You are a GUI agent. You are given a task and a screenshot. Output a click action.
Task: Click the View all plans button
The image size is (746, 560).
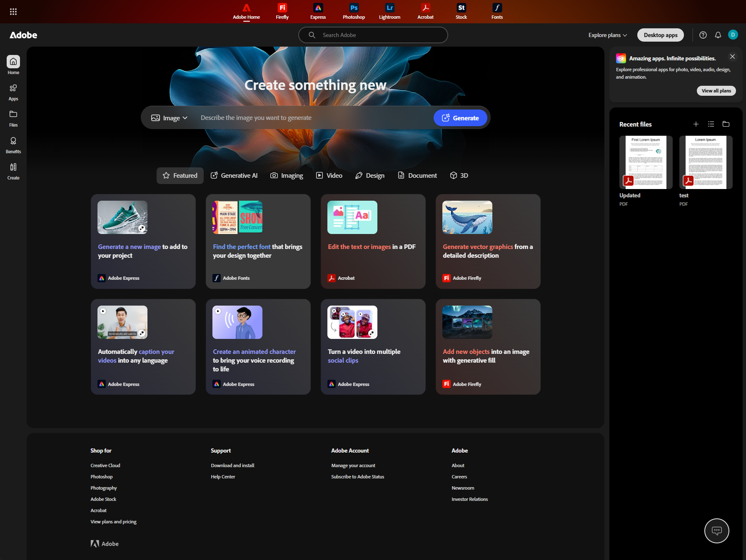pyautogui.click(x=716, y=91)
